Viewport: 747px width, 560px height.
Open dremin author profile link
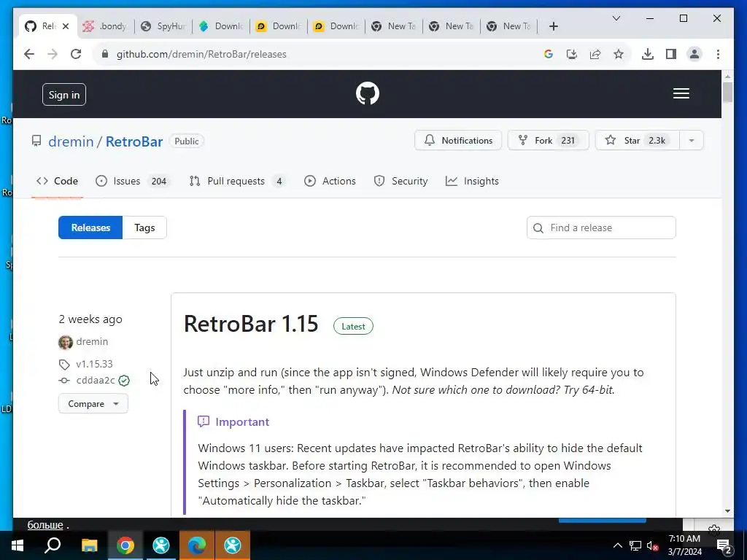click(x=92, y=341)
